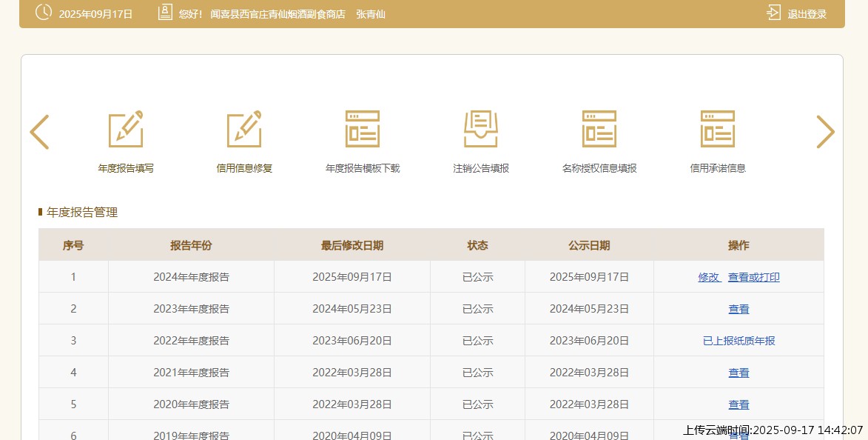The height and width of the screenshot is (440, 868).
Task: Click last-modified date 2023年06月20日
Action: coord(352,341)
